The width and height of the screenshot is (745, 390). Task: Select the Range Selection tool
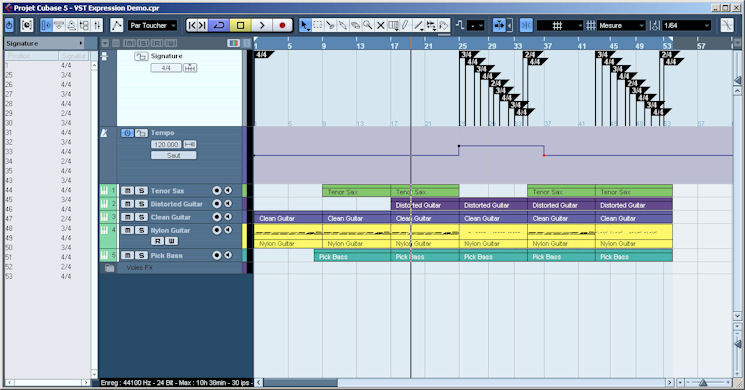pos(318,25)
